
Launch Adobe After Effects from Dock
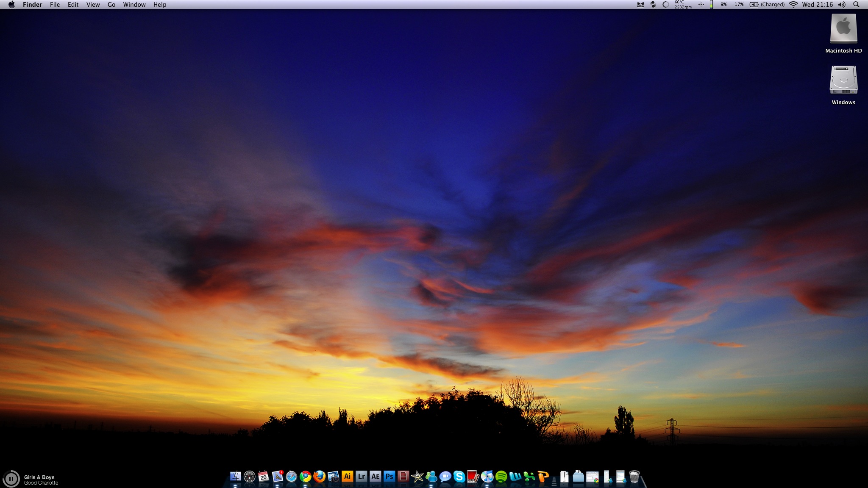click(375, 477)
